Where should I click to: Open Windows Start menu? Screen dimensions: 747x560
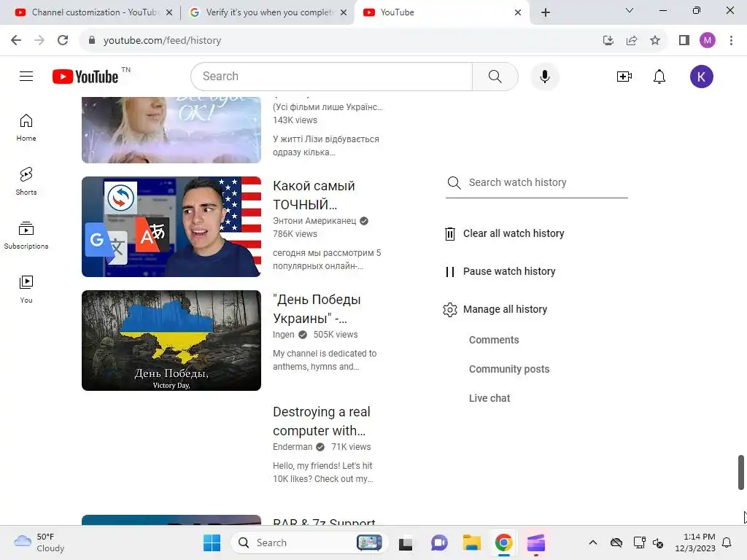212,542
